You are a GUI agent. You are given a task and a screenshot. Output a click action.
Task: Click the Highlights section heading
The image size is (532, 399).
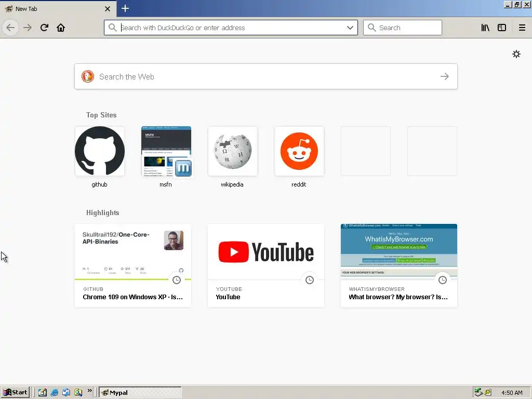[102, 212]
